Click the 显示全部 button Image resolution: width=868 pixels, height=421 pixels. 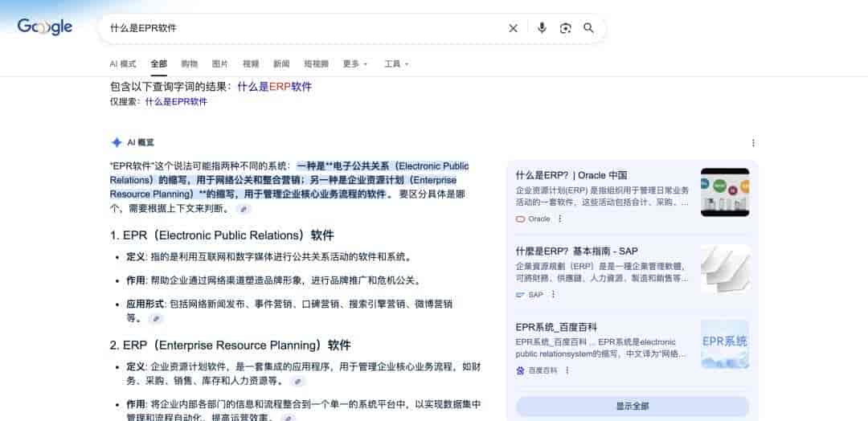pyautogui.click(x=633, y=406)
